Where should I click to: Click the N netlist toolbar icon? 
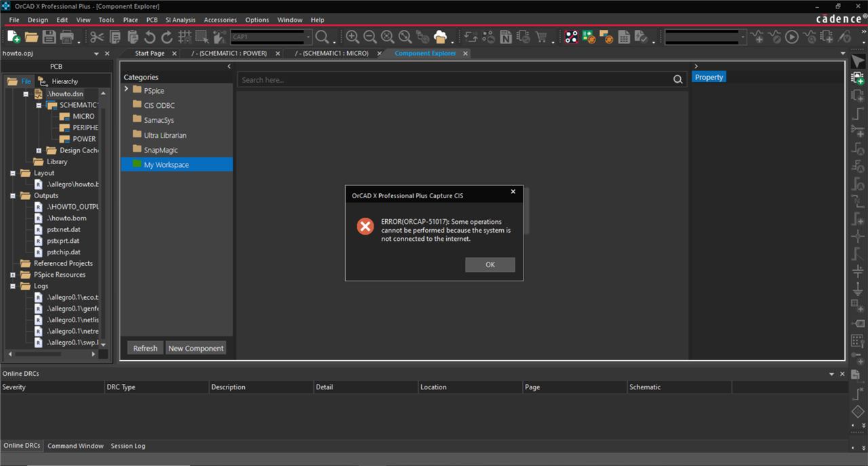click(506, 37)
